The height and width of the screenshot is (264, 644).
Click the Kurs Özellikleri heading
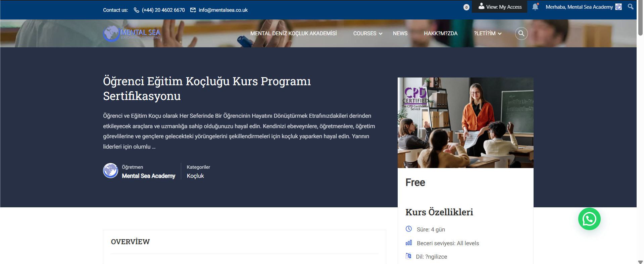click(x=439, y=212)
